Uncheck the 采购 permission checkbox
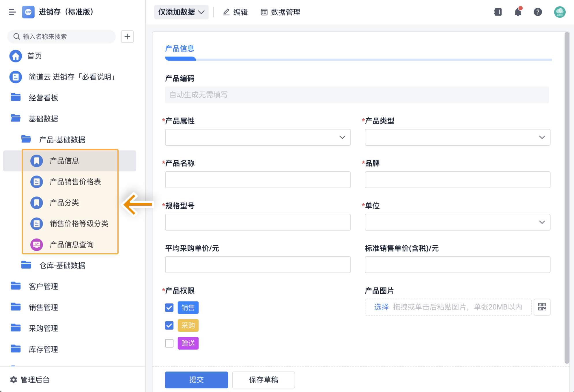This screenshot has height=392, width=574. 169,325
